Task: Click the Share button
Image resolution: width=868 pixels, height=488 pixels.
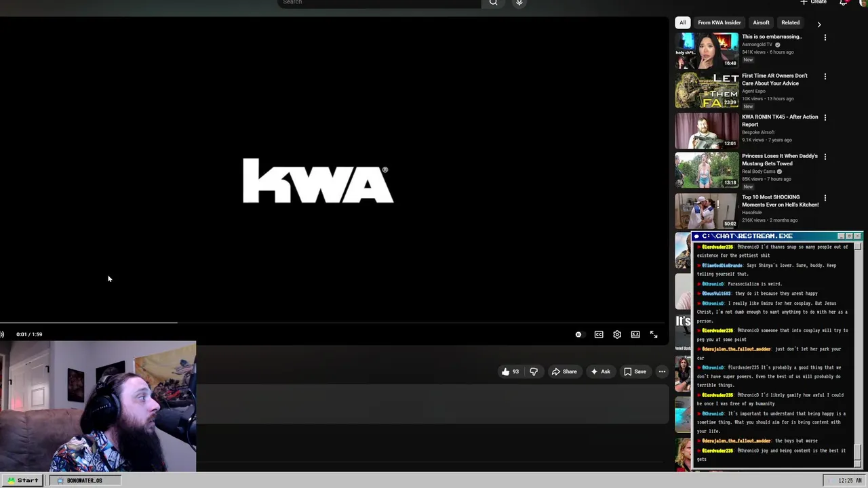Action: [564, 371]
